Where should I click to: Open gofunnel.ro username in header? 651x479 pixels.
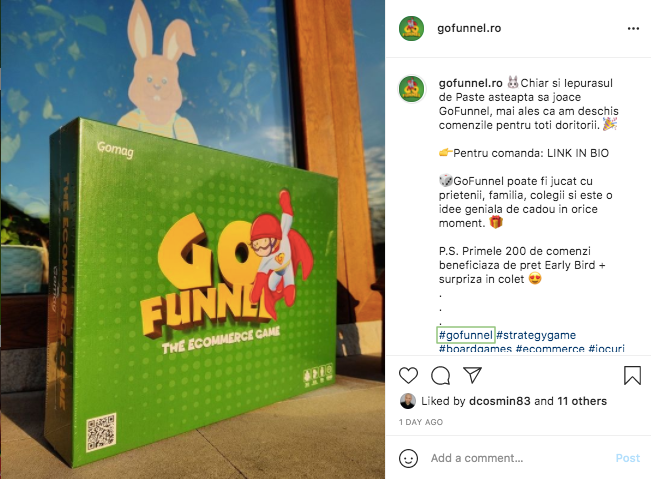[469, 28]
